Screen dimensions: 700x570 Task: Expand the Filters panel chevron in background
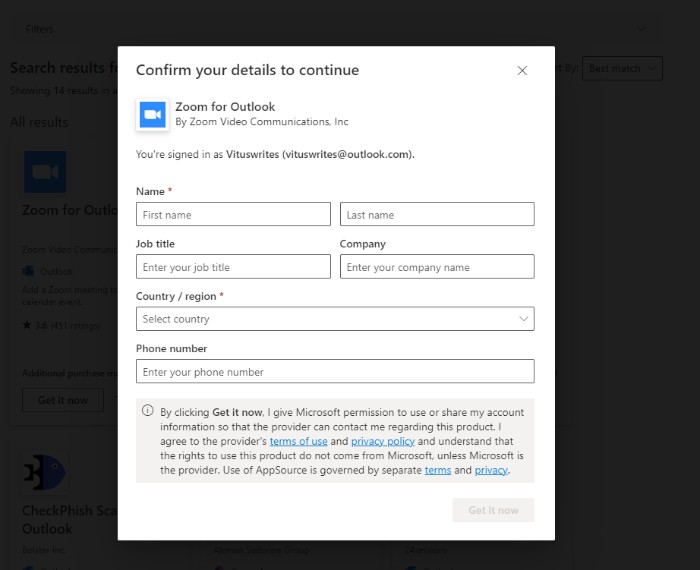tap(642, 29)
